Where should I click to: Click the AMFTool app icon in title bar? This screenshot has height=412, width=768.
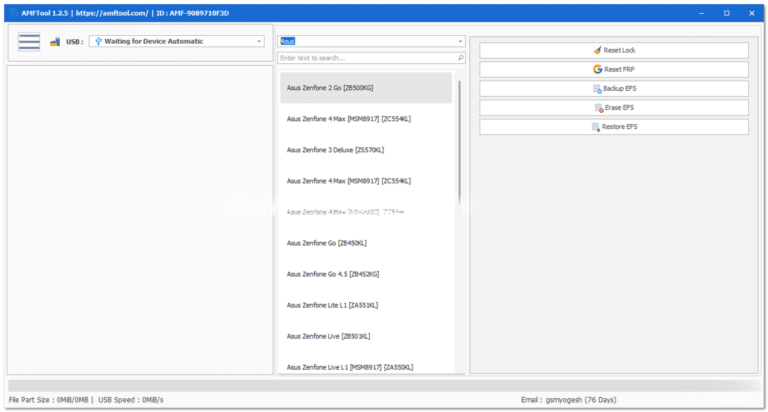point(13,13)
